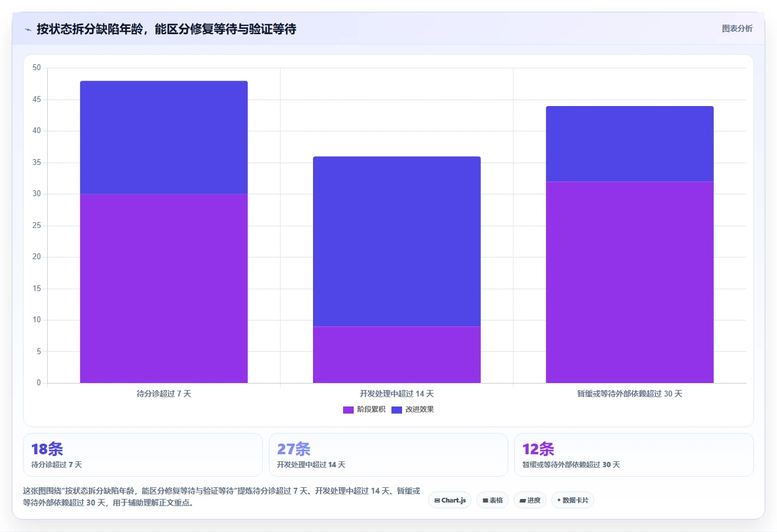Click the purple bar segment for 开发处理中超过 14 天
This screenshot has height=532, width=777.
click(x=397, y=355)
